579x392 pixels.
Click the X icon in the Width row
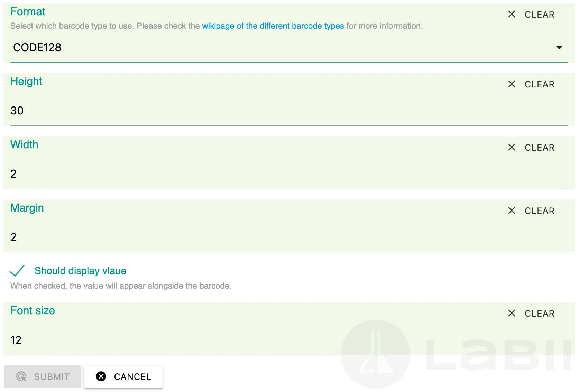(512, 147)
